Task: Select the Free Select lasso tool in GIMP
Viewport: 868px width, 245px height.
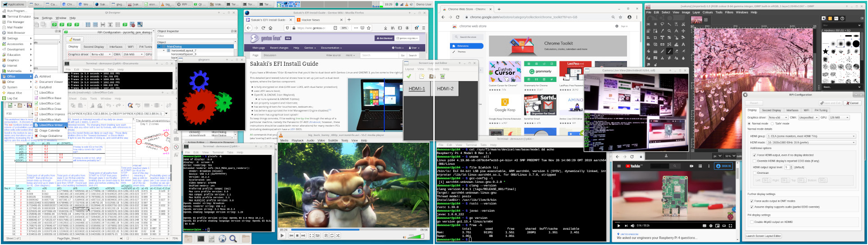Action: (x=662, y=24)
